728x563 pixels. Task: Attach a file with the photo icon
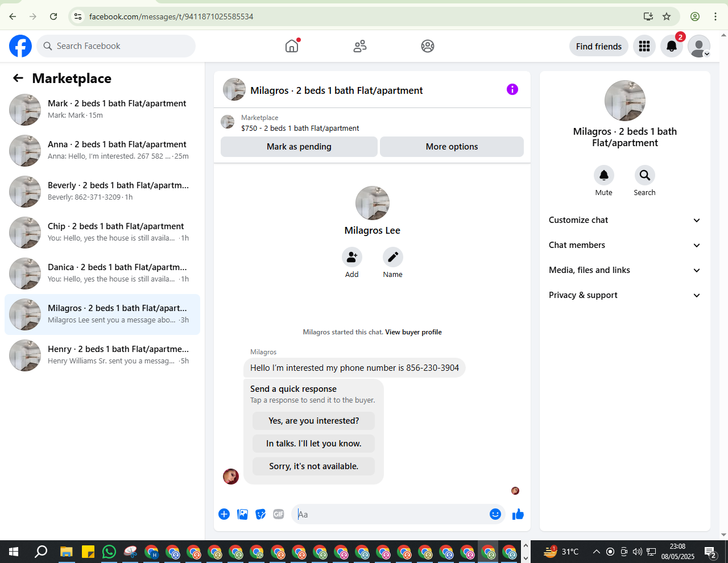click(242, 514)
